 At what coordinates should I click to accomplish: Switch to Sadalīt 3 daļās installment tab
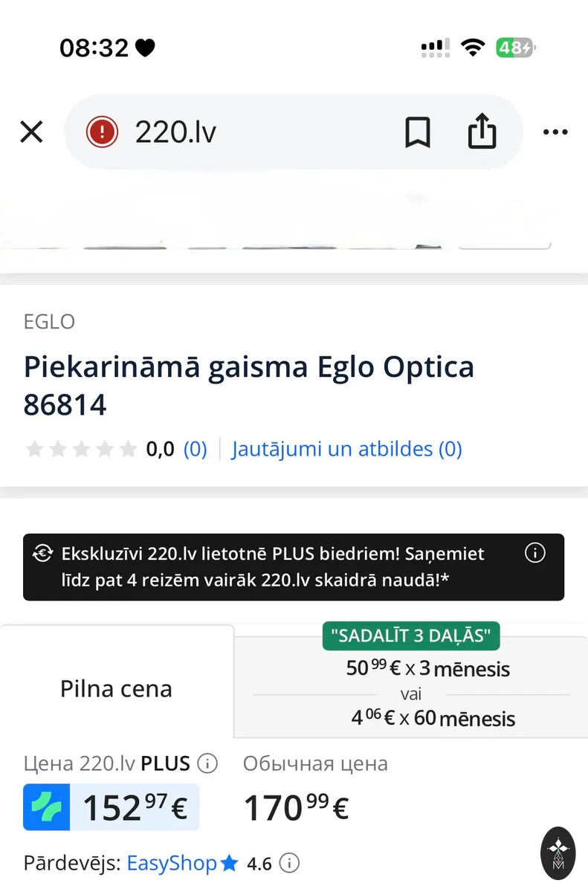point(411,682)
